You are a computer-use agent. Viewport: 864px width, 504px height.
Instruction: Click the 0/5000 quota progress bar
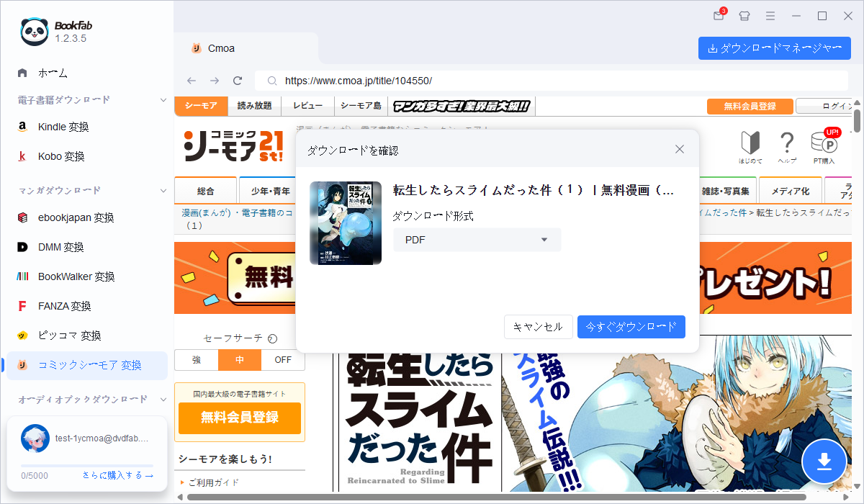click(87, 466)
